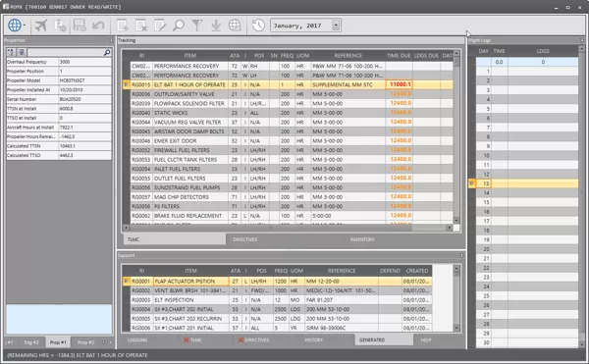589x364 pixels.
Task: Click the DEPEND column header
Action: (x=390, y=271)
